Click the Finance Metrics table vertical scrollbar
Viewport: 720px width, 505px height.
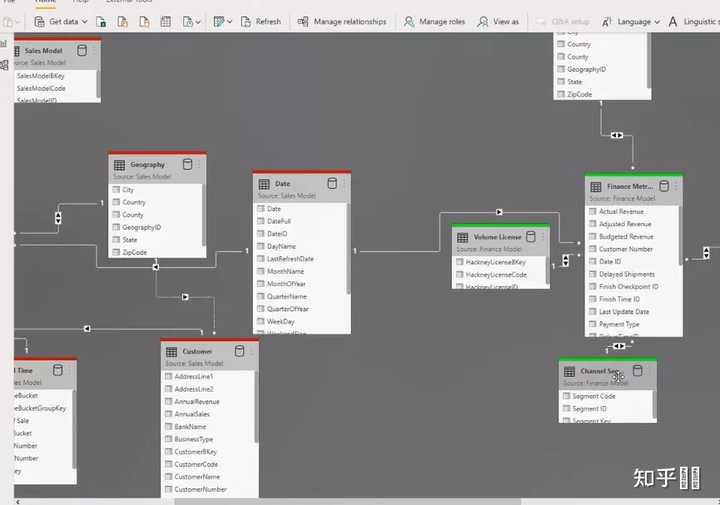[680, 236]
